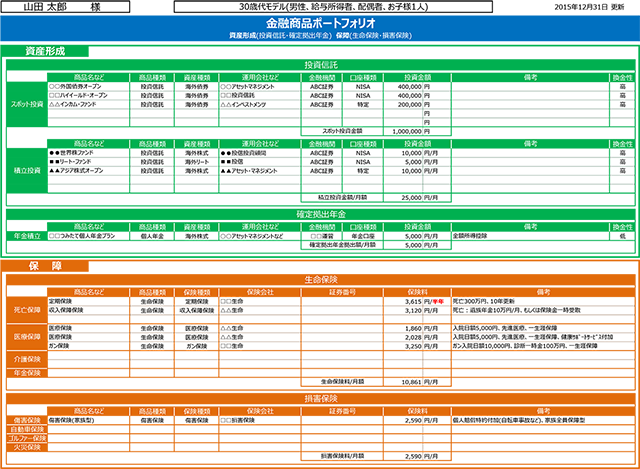Click the "10,861" life insurance monthly total
This screenshot has width=640, height=469.
[x=411, y=382]
